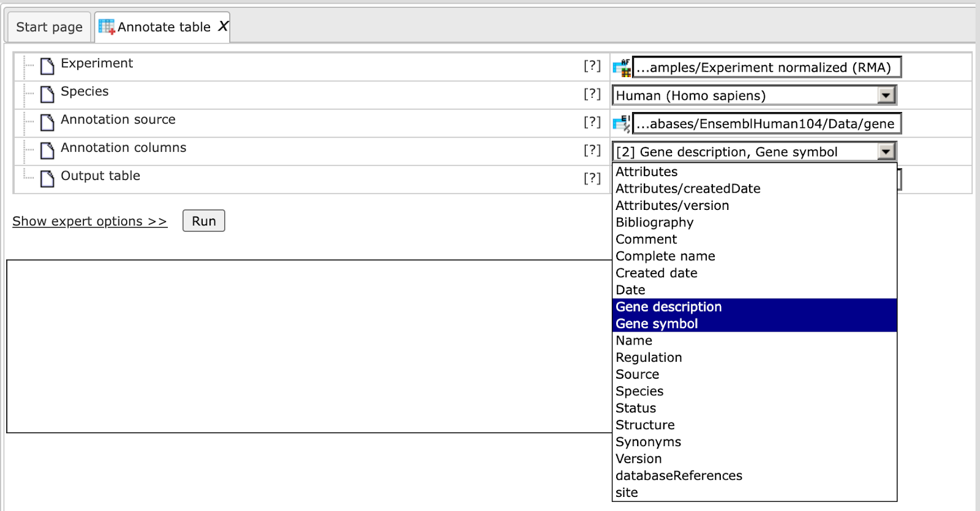
Task: Click the Annotation columns label
Action: click(x=123, y=147)
